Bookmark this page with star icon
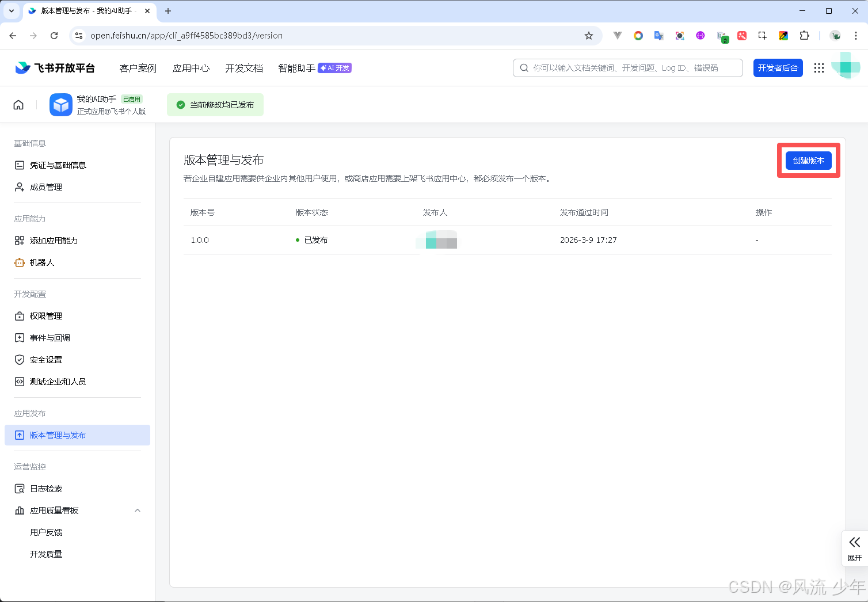 (588, 36)
